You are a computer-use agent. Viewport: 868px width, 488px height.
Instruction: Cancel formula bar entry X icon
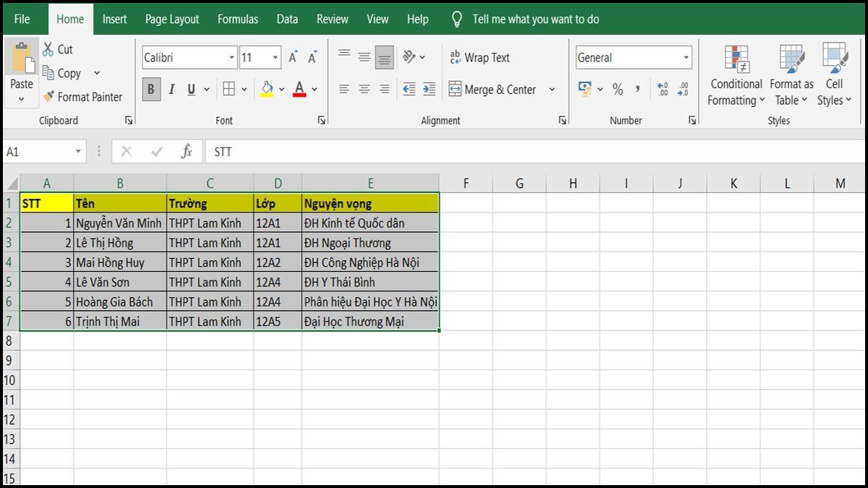pyautogui.click(x=127, y=152)
